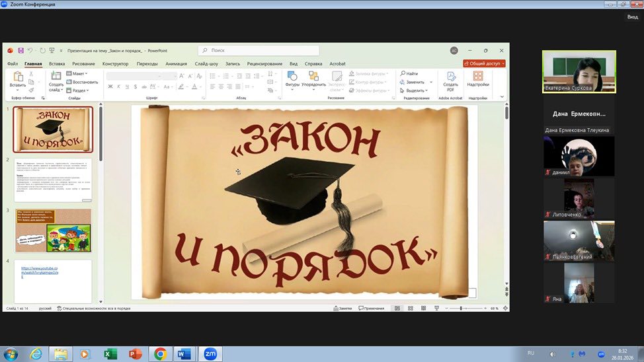644x362 pixels.
Task: Open the Фигуры shapes gallery
Action: 292,77
